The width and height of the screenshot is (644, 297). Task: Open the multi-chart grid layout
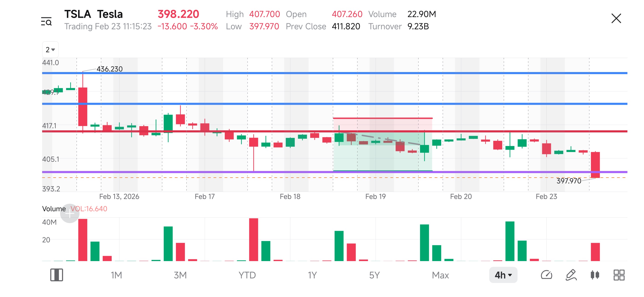pos(619,275)
